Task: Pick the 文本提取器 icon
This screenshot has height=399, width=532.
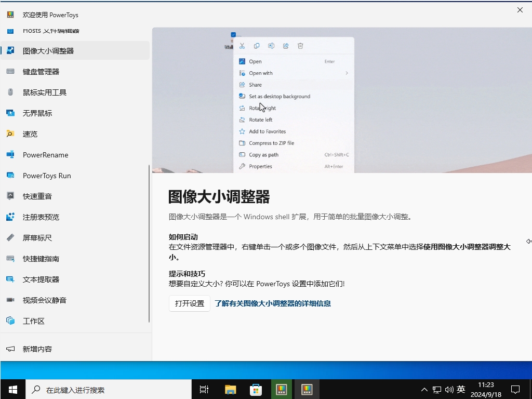Action: pyautogui.click(x=10, y=279)
